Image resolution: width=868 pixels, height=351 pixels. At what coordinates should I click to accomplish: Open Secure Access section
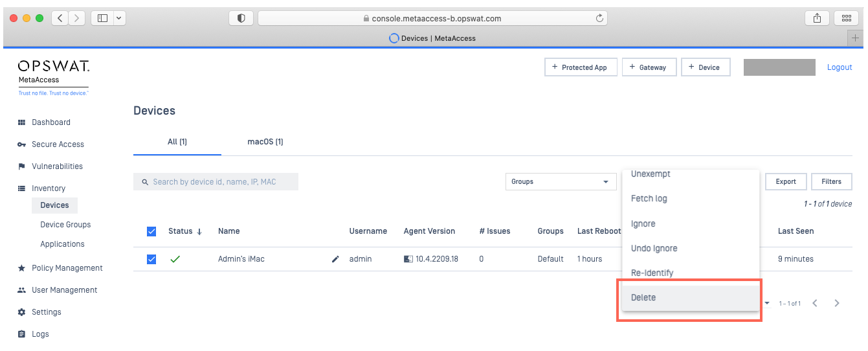[x=58, y=144]
